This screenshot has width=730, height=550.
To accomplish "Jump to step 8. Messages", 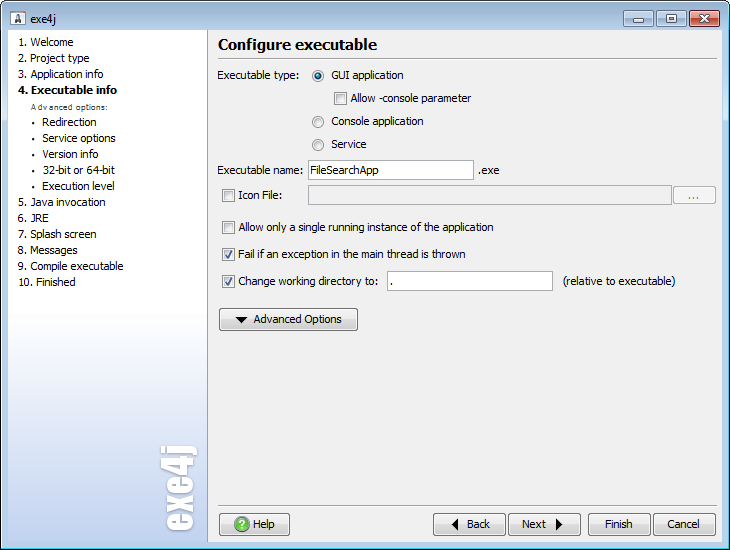I will coord(47,250).
